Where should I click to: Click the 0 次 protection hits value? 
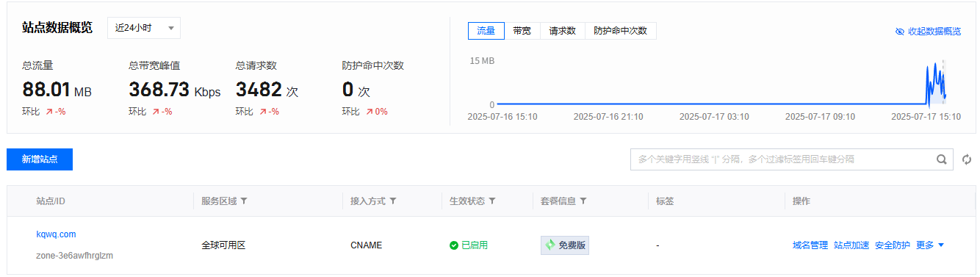point(356,90)
